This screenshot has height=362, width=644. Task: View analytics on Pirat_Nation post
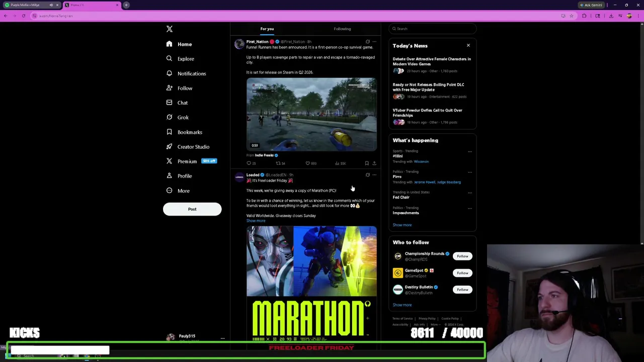coord(340,163)
